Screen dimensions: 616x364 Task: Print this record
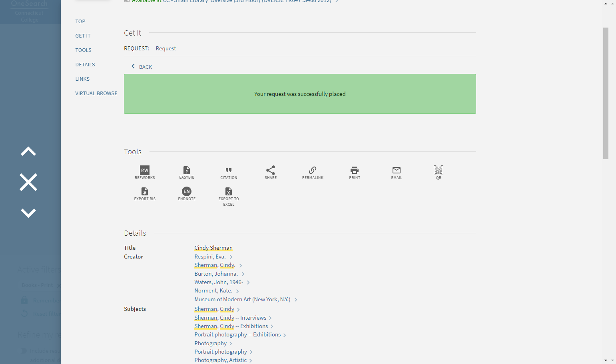pyautogui.click(x=355, y=173)
